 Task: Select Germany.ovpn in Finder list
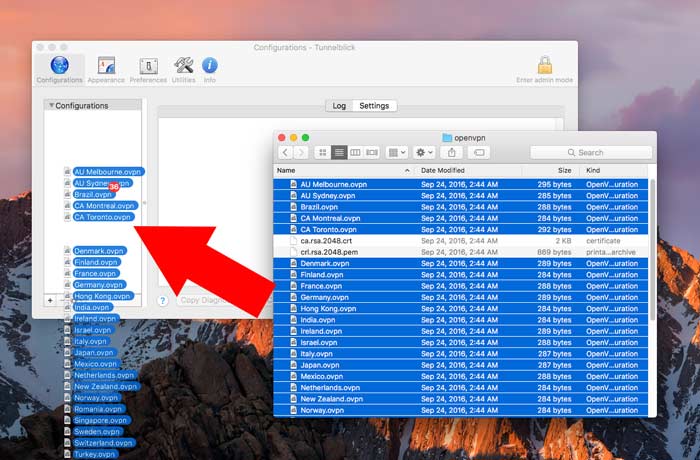tap(461, 297)
